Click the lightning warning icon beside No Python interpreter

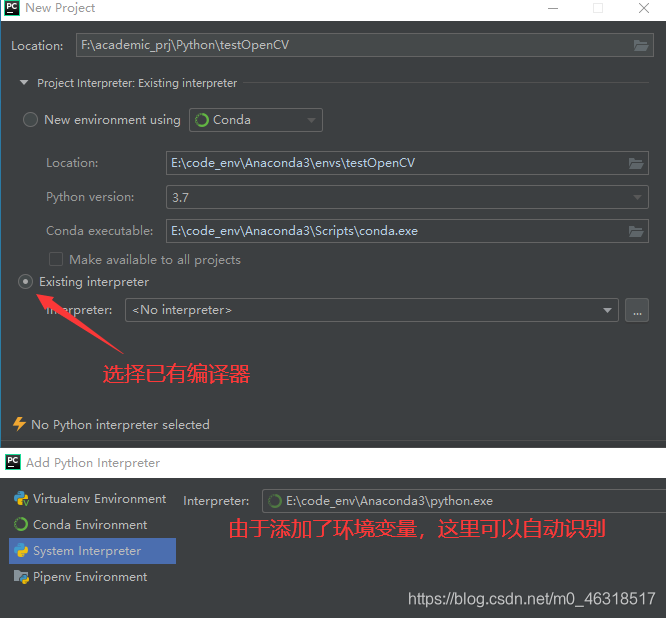pyautogui.click(x=19, y=424)
